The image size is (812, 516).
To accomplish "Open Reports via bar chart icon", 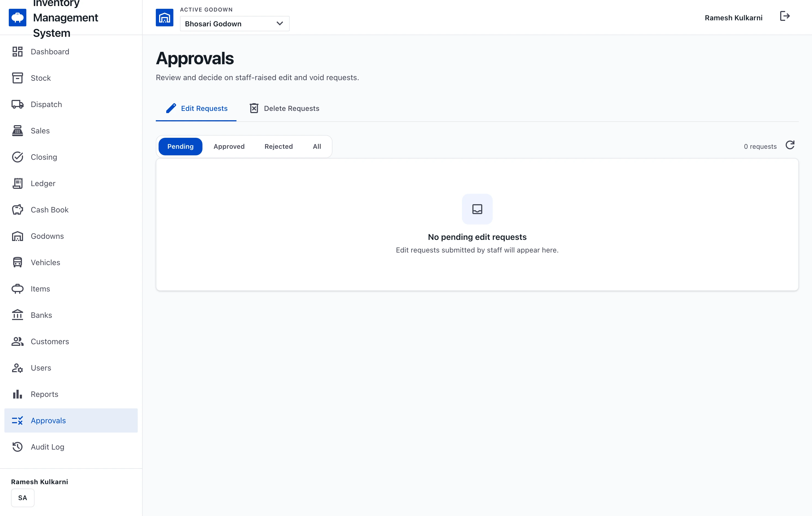I will tap(18, 394).
